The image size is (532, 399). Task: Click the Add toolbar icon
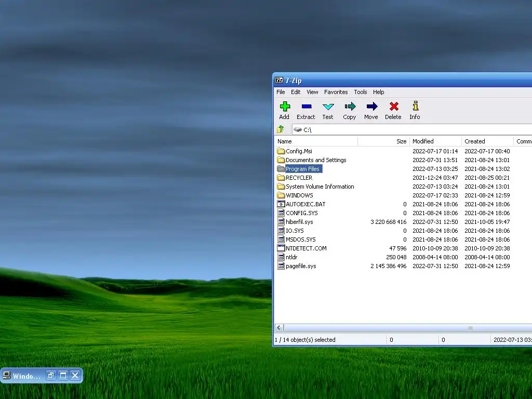pyautogui.click(x=285, y=107)
